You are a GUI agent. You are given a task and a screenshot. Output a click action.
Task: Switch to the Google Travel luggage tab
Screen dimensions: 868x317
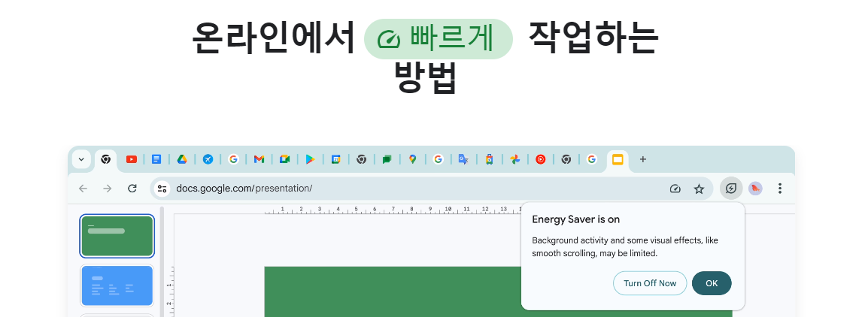click(x=490, y=159)
